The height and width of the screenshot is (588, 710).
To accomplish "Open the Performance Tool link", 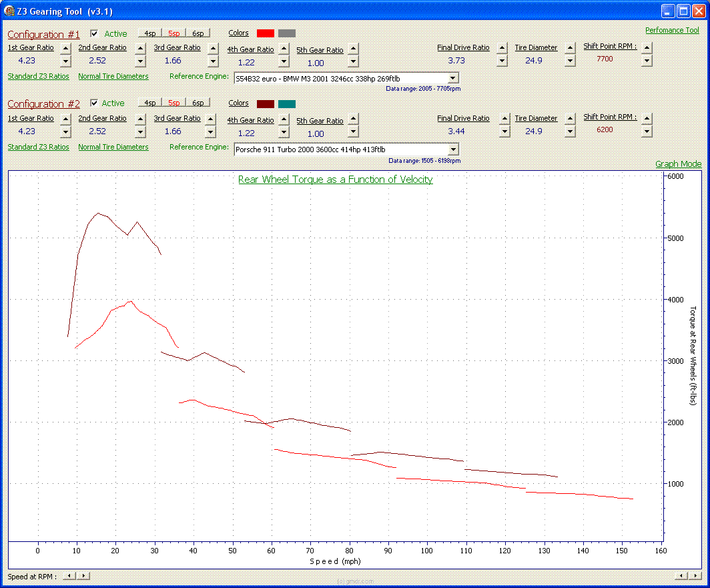I will click(672, 30).
